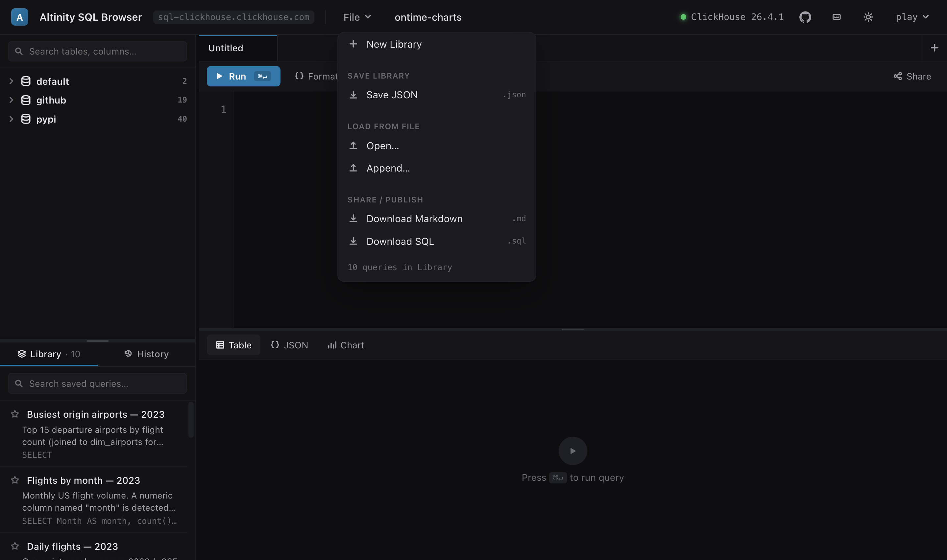Toggle light/dark theme sun icon
The image size is (947, 560).
(868, 17)
